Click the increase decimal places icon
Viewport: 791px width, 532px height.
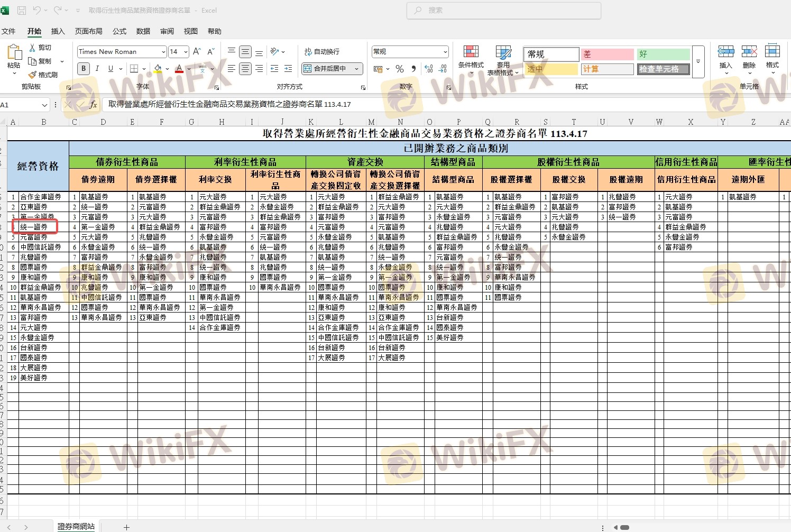(429, 69)
